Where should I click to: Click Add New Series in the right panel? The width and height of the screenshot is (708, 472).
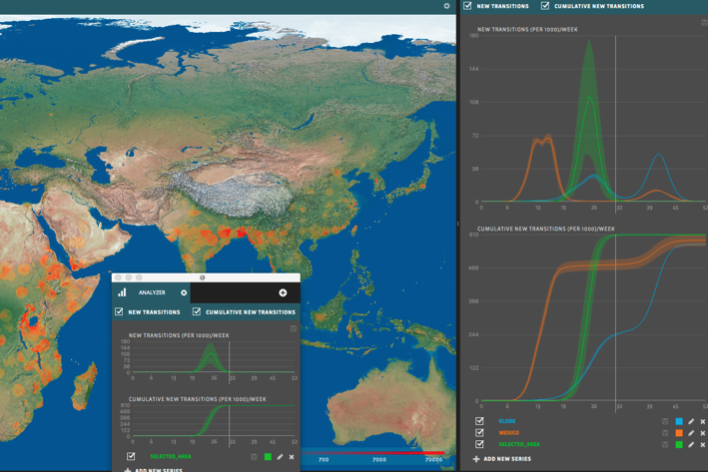(504, 458)
